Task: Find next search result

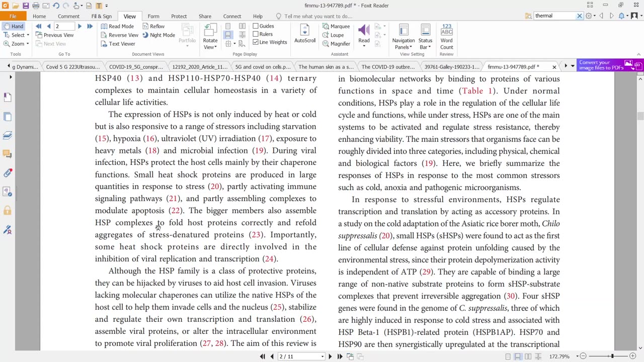Action: click(x=612, y=16)
